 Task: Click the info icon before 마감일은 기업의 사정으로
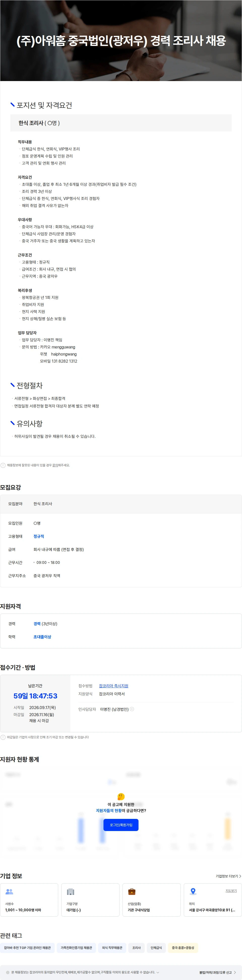[3, 737]
